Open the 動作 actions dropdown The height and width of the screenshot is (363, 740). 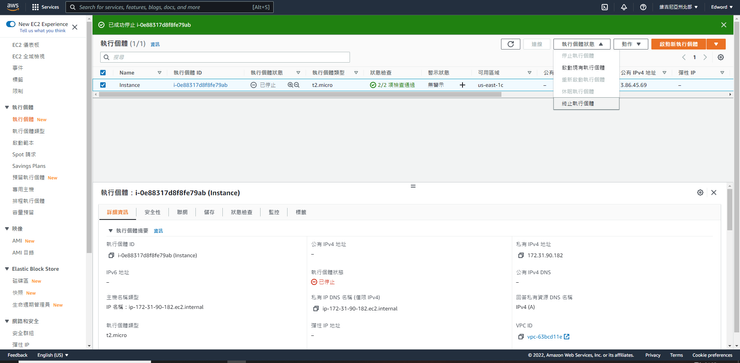[631, 44]
